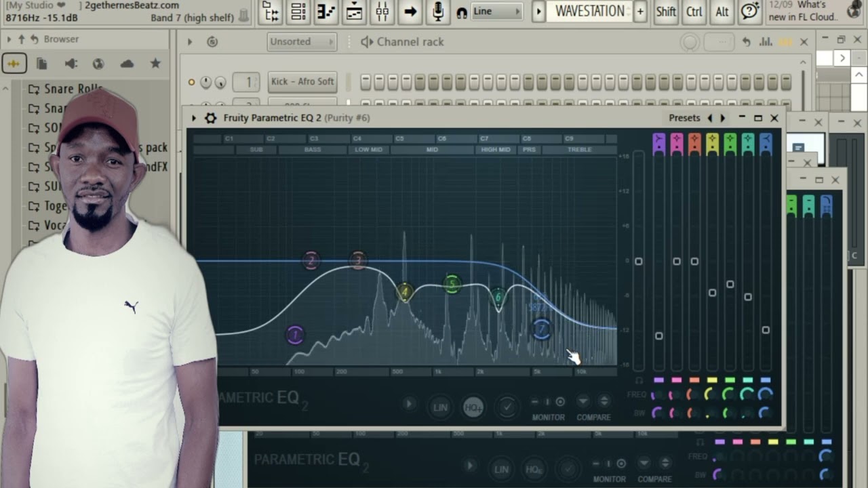Click the main level slider handle
Viewport: 868px width, 488px height.
[638, 262]
